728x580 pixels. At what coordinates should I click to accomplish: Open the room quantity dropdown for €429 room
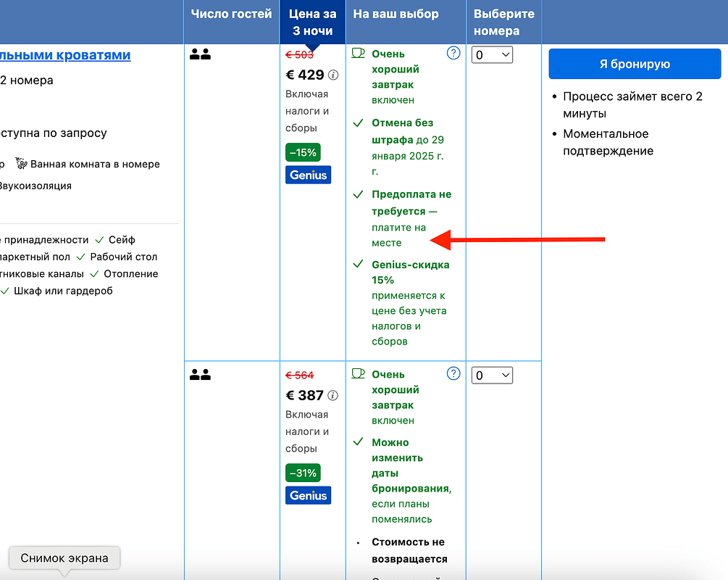(x=492, y=54)
